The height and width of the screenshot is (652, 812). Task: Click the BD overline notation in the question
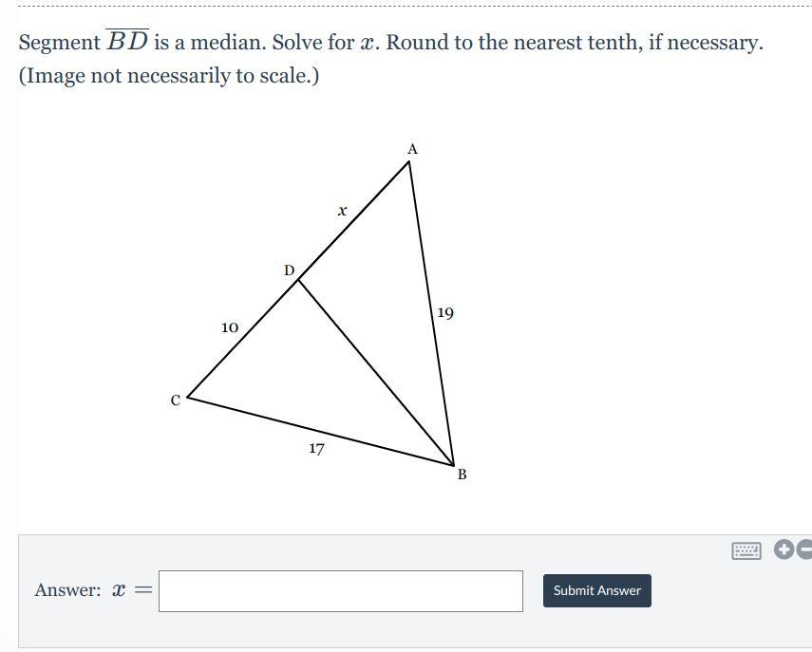coord(127,41)
